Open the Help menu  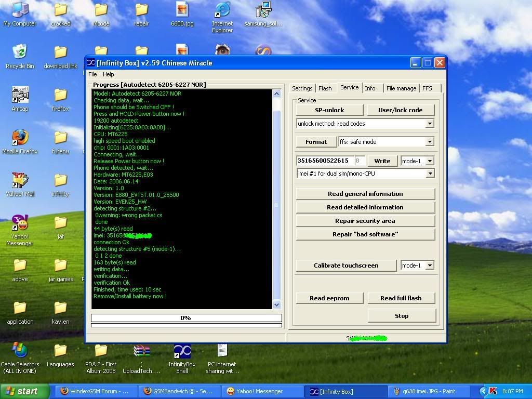click(108, 74)
